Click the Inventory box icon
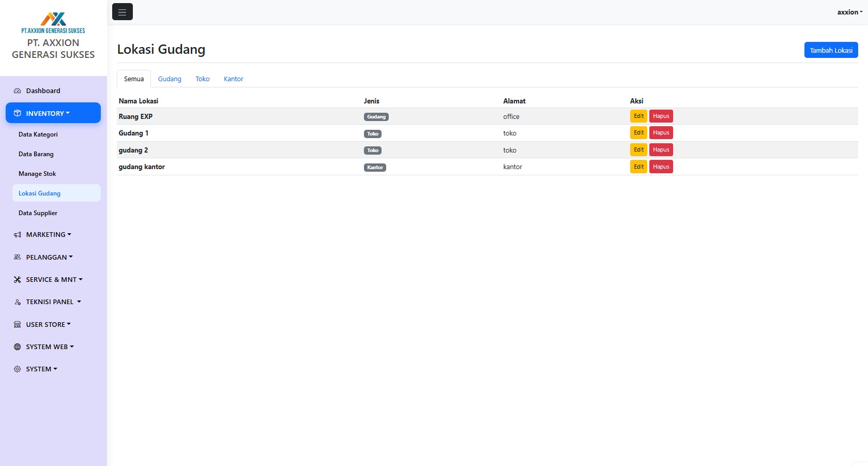868x466 pixels. tap(17, 113)
